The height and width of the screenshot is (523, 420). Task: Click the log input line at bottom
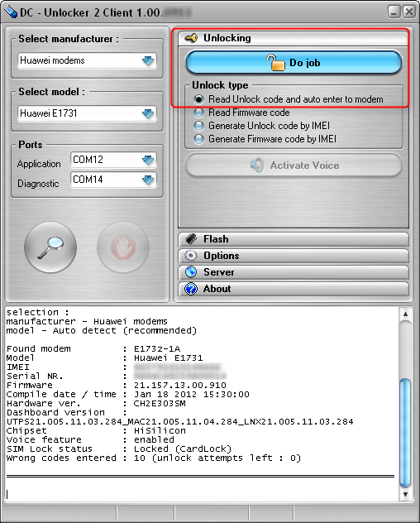[x=200, y=494]
